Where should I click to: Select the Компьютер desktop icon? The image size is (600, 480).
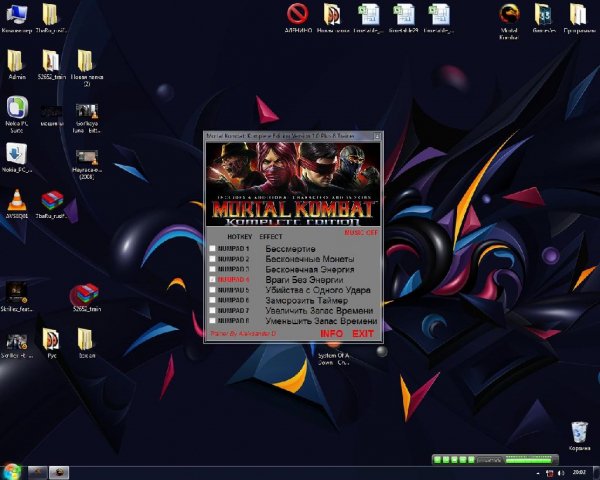pos(16,19)
